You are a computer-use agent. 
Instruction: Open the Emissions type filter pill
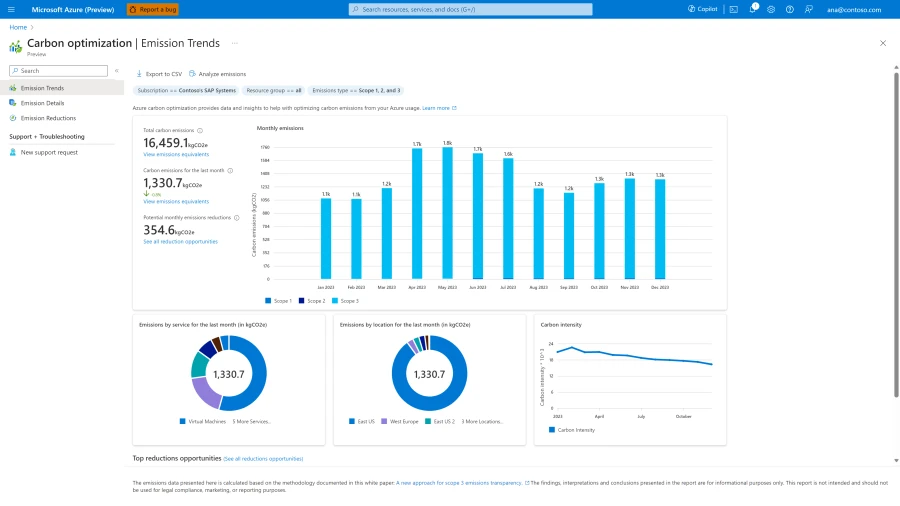point(356,90)
